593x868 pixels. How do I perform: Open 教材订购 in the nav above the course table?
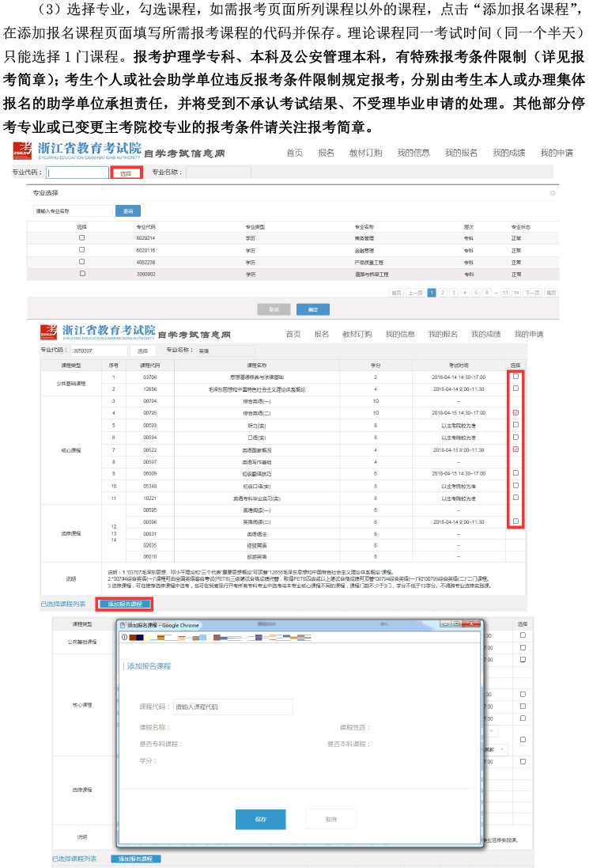[357, 335]
